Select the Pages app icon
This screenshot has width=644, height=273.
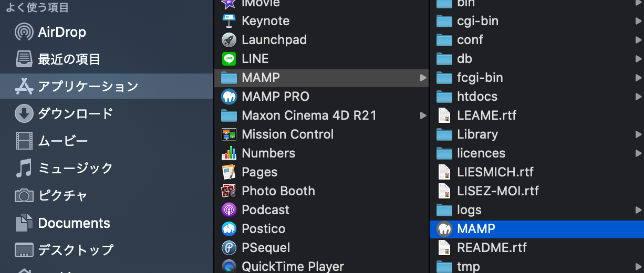coord(228,172)
